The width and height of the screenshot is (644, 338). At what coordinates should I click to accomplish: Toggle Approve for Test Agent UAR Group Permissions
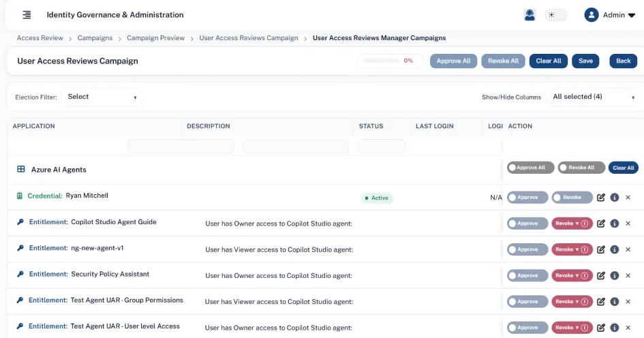pos(527,301)
